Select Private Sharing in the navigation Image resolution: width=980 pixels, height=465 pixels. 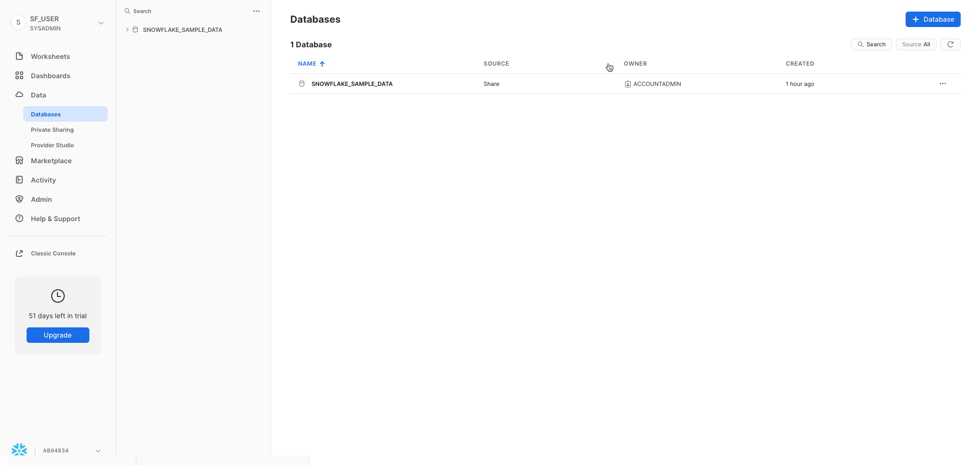tap(52, 129)
